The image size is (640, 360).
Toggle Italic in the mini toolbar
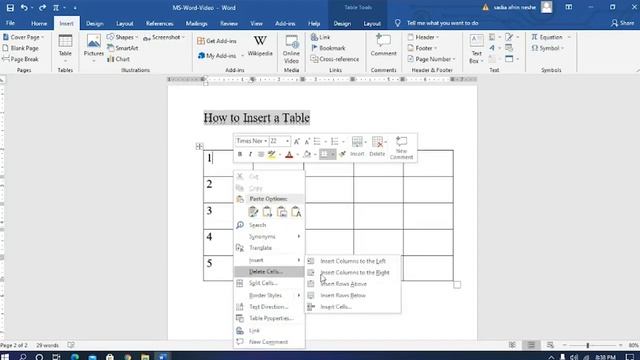click(250, 154)
